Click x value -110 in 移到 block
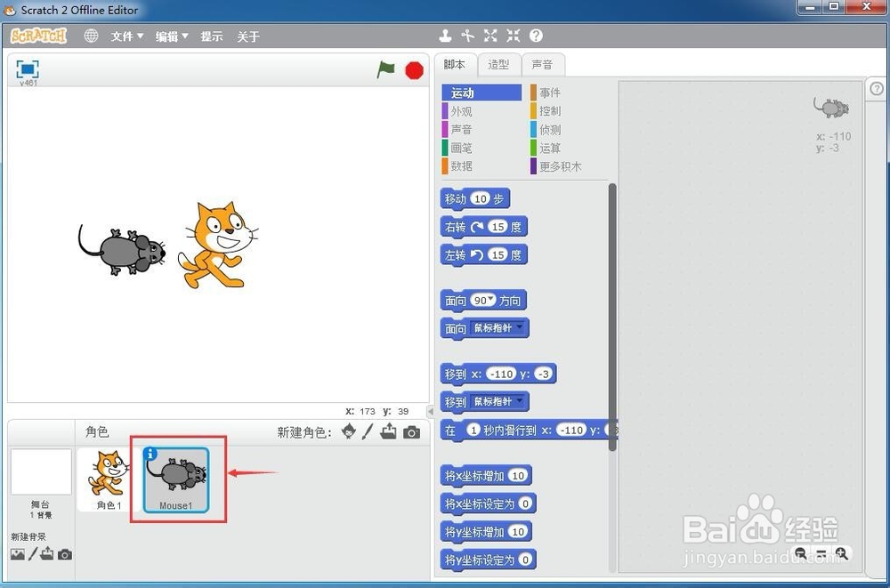Image resolution: width=890 pixels, height=588 pixels. coord(501,374)
